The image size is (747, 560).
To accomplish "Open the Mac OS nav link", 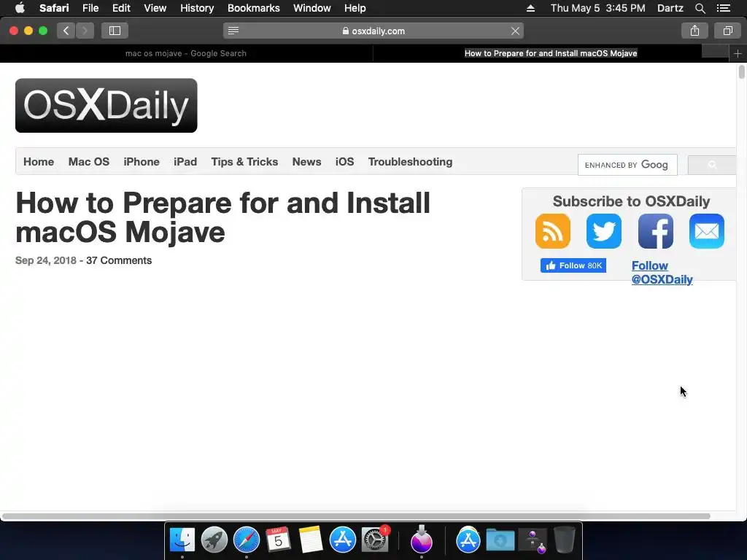I will click(x=88, y=162).
